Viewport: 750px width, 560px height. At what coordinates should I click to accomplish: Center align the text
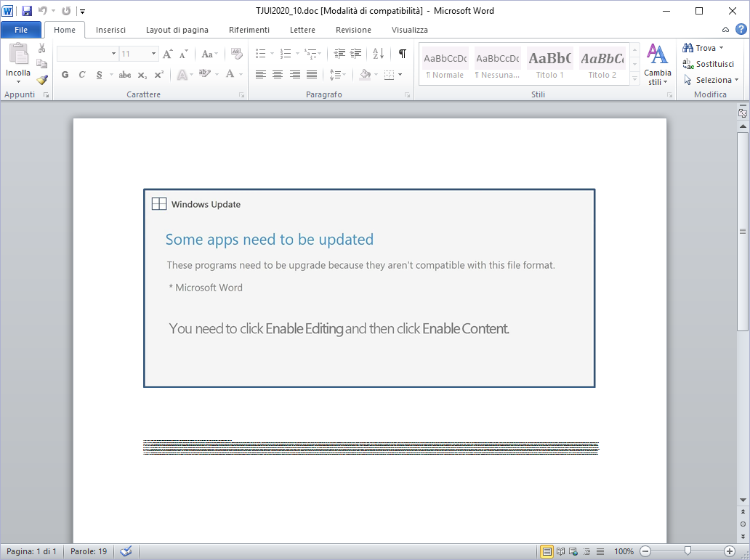pyautogui.click(x=278, y=75)
